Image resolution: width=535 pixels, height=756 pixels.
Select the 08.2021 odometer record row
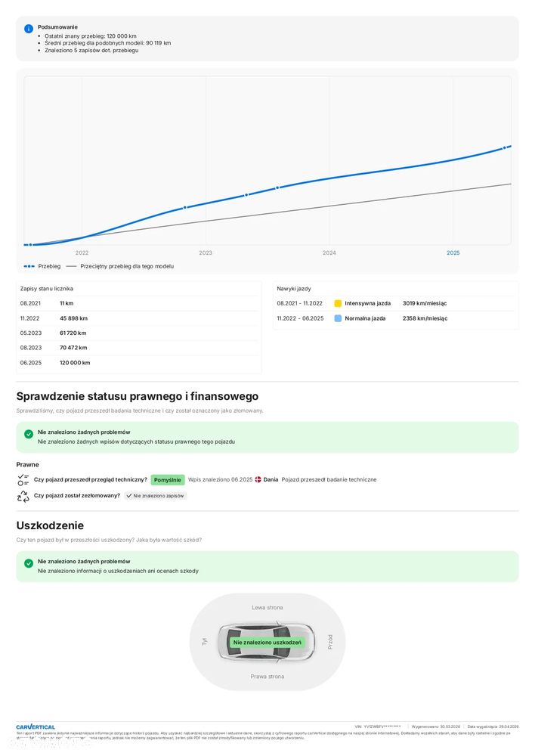(138, 303)
